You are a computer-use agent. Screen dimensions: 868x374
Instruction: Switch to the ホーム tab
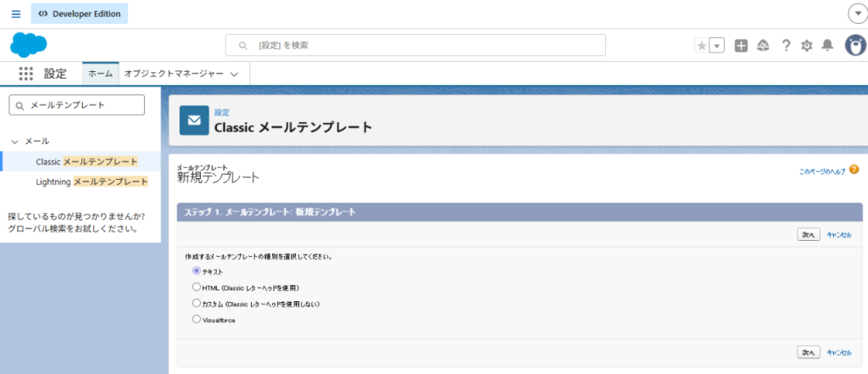click(100, 74)
